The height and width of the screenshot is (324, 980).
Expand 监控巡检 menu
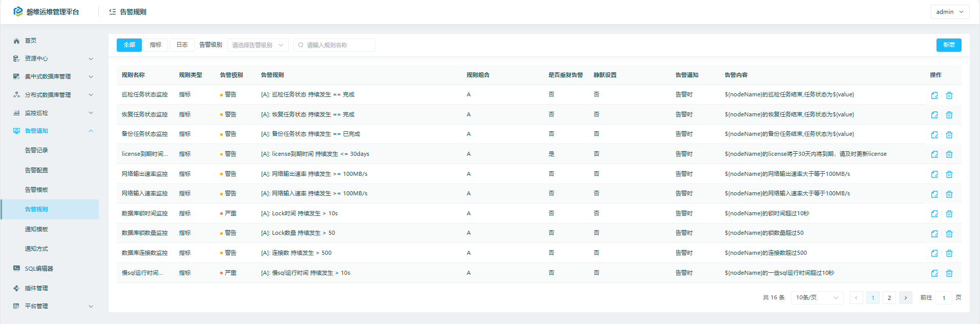point(50,113)
